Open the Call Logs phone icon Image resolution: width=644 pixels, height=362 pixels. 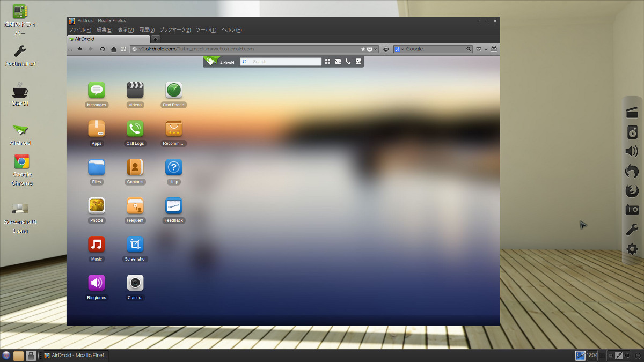point(135,128)
